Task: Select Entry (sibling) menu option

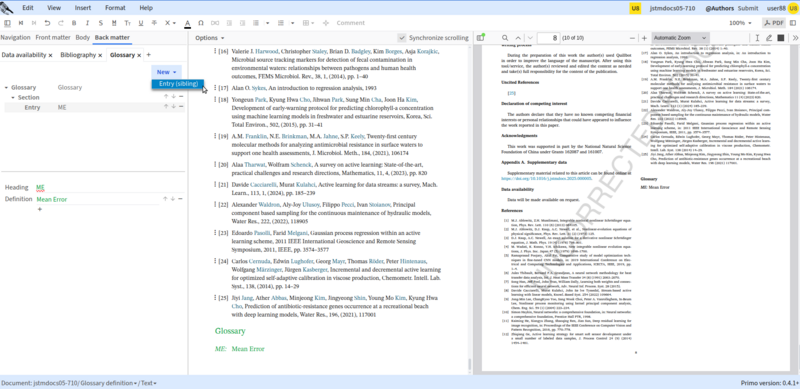Action: pos(178,84)
